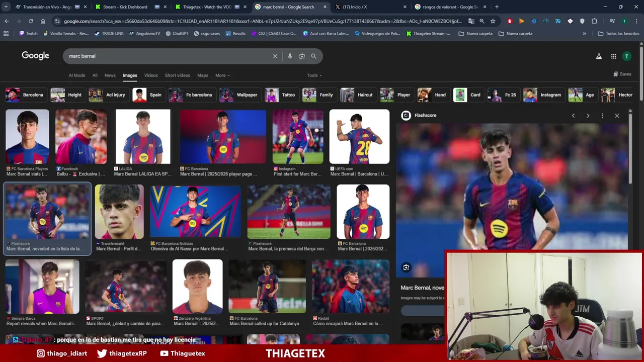Submit search with the magnifying glass icon

pyautogui.click(x=314, y=56)
